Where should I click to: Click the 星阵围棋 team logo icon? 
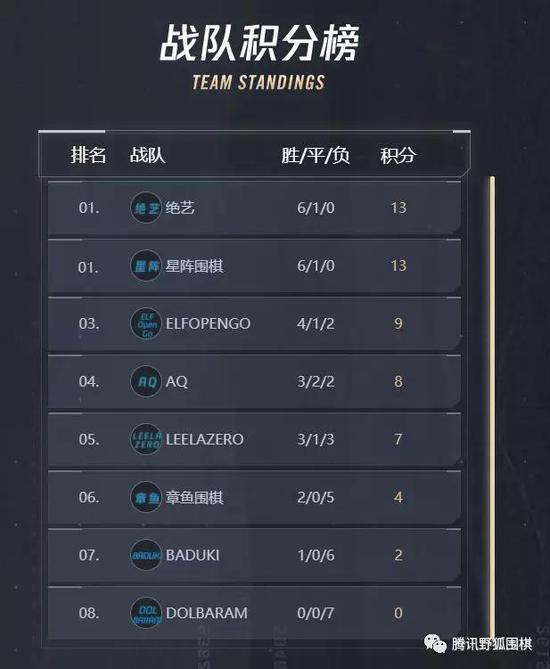[x=146, y=266]
